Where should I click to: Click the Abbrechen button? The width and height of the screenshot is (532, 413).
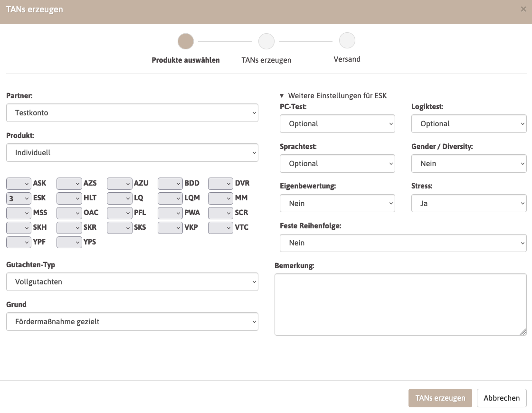tap(502, 398)
